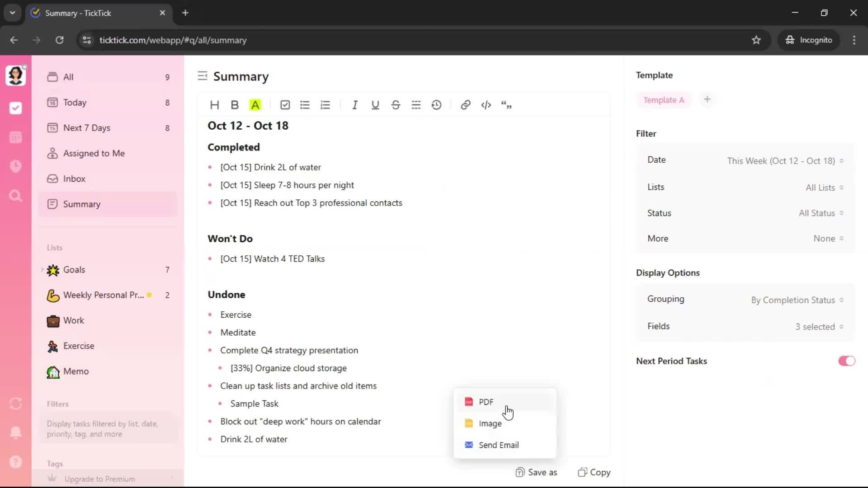
Task: Open the Pomodoro clock sidebar icon
Action: (15, 166)
